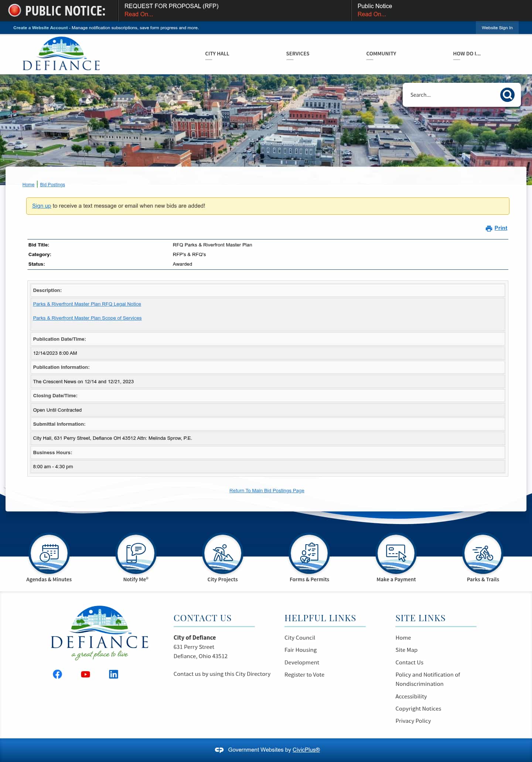Open the Services menu
Viewport: 532px width, 762px height.
[298, 54]
